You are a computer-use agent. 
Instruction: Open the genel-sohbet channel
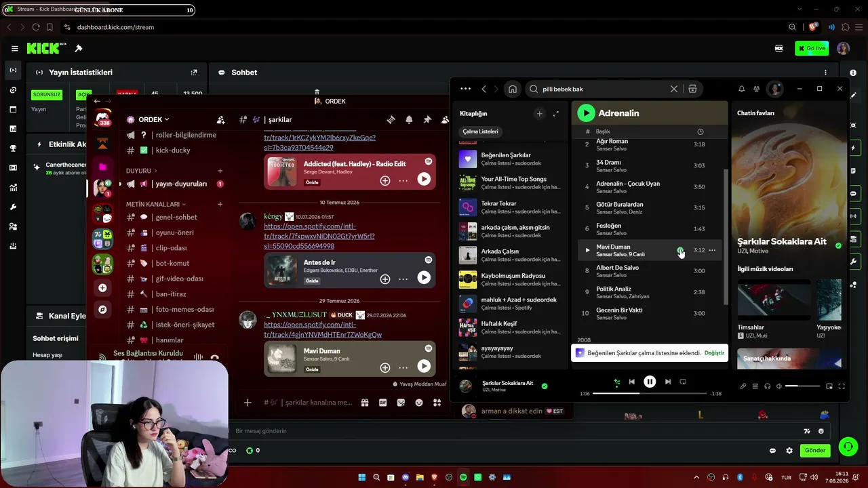pos(174,218)
